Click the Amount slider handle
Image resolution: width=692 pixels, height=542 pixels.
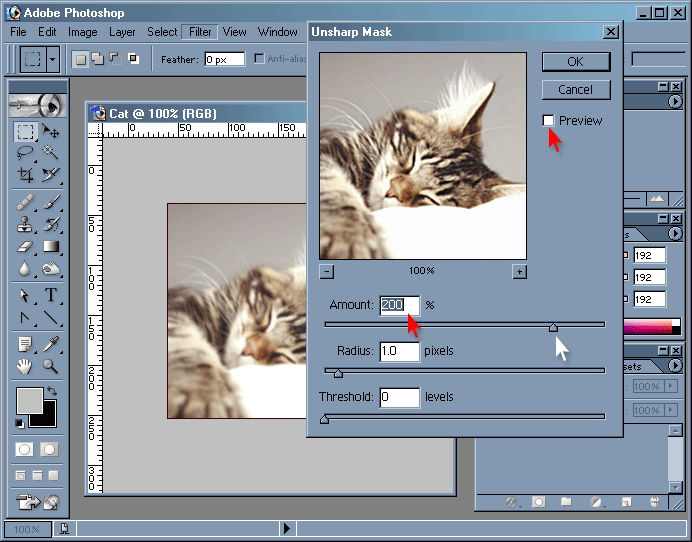(553, 327)
